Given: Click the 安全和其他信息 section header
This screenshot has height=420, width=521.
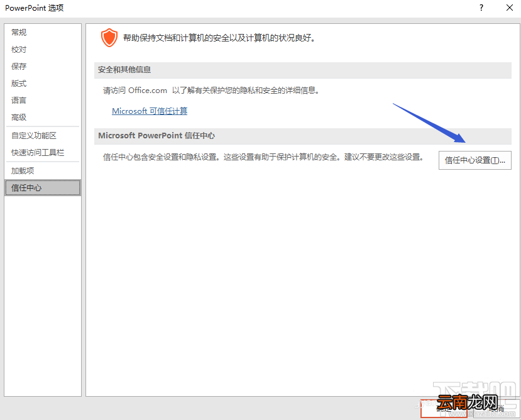Looking at the screenshot, I should (303, 70).
